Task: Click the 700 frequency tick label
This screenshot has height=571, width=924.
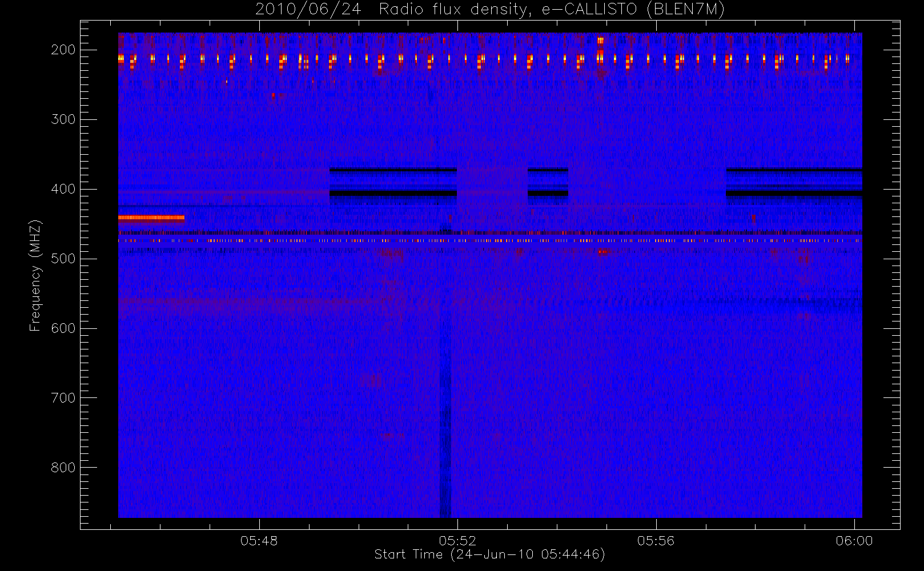Action: (x=63, y=398)
